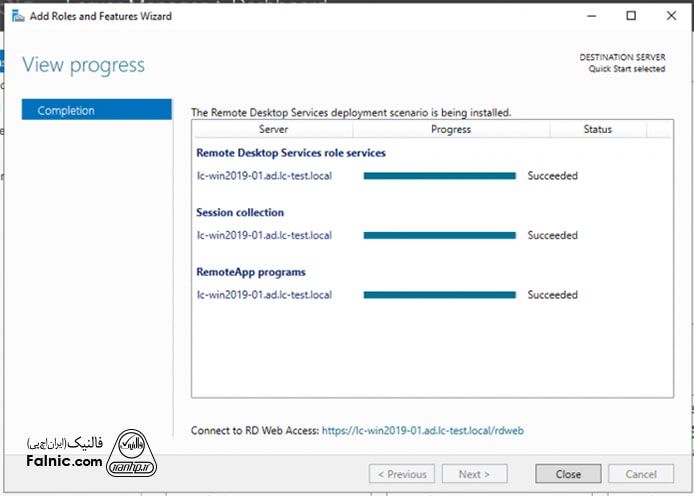Click the Remote Desktop Services role services heading
This screenshot has height=496, width=694.
(x=290, y=153)
